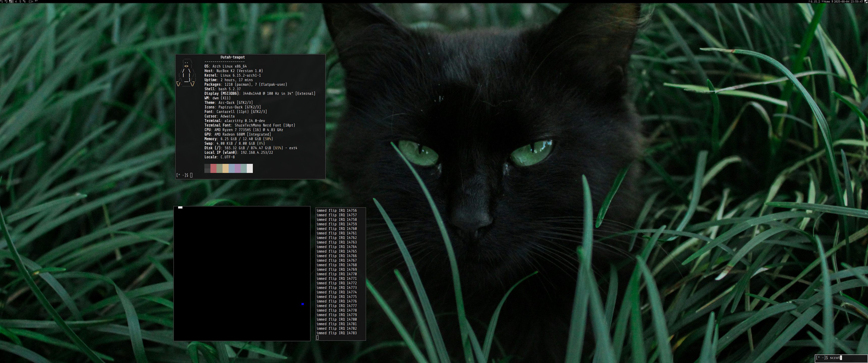Switch to dwm tag 5

[x=20, y=2]
